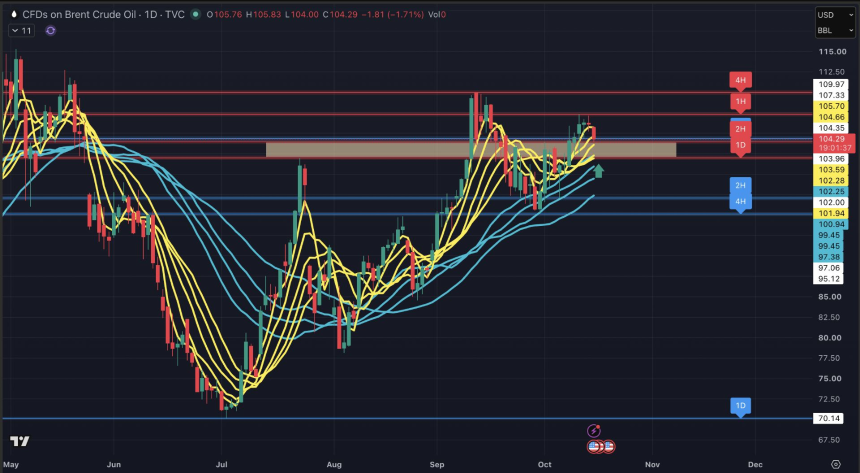Image resolution: width=860 pixels, height=473 pixels.
Task: Click the 104.35 price label
Action: (831, 128)
